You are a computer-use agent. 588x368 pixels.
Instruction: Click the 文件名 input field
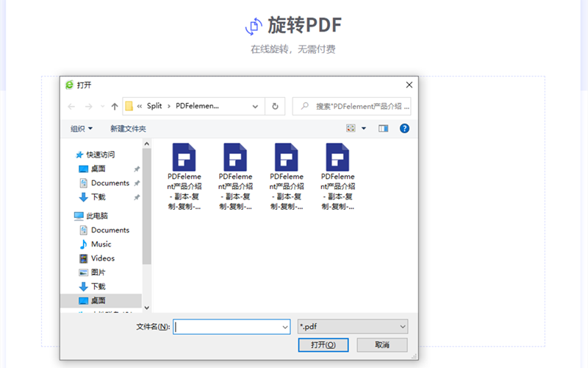point(228,326)
